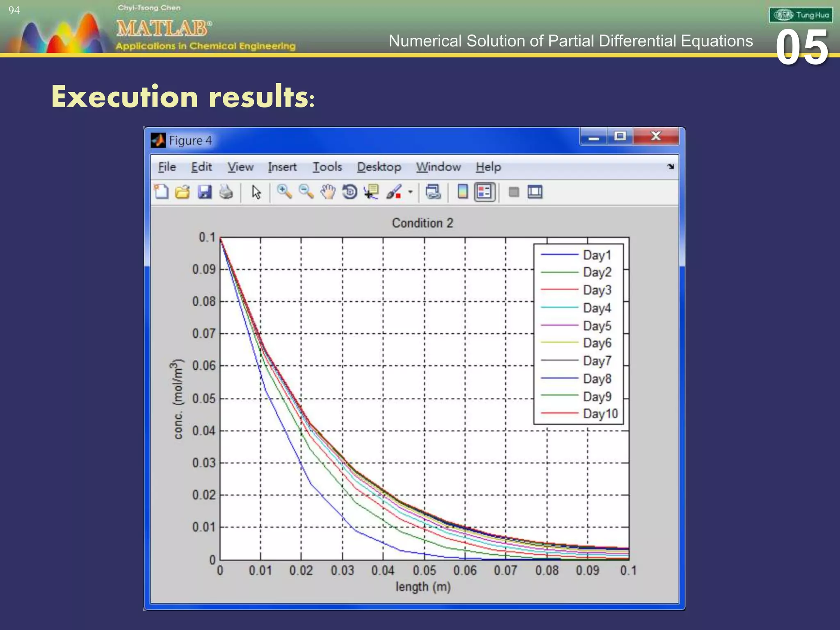Select the Data Cursor tool

[x=371, y=192]
